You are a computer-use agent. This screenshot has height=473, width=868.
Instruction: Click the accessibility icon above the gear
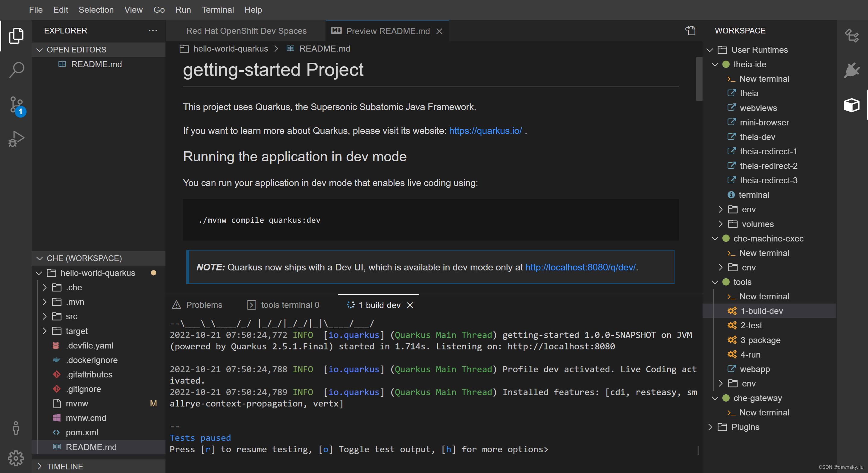pyautogui.click(x=16, y=428)
